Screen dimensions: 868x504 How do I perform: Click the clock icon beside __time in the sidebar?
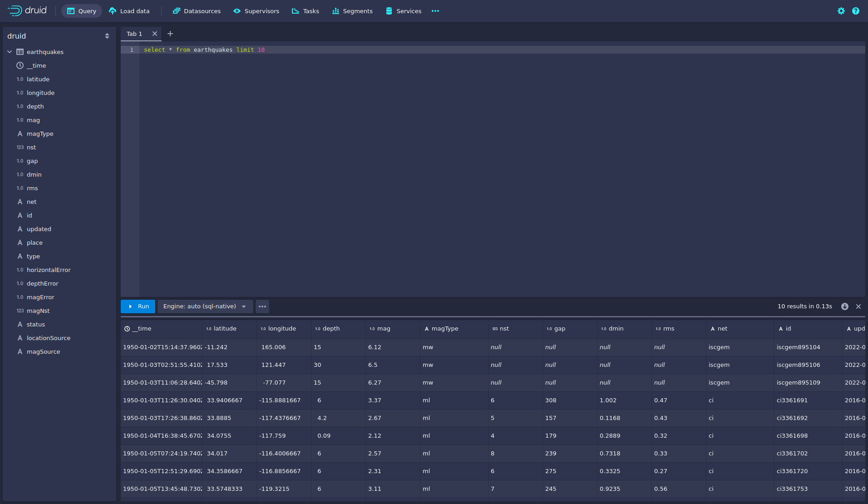[x=20, y=65]
